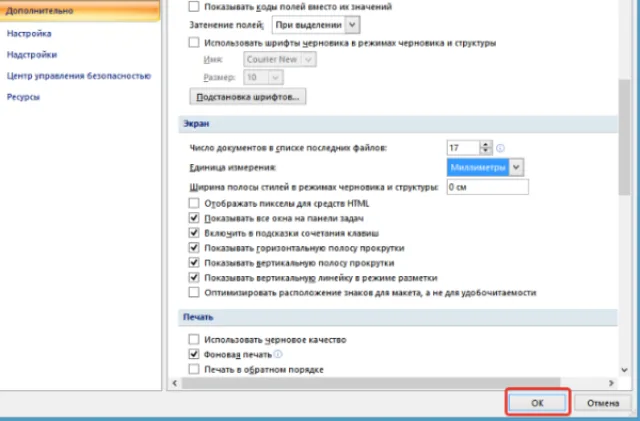
Task: Open the Надстройки section
Action: [x=32, y=55]
